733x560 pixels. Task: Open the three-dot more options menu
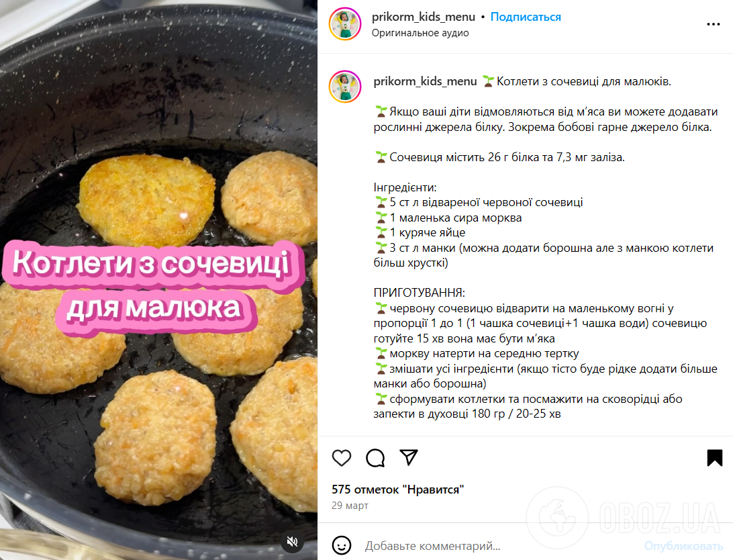click(713, 24)
